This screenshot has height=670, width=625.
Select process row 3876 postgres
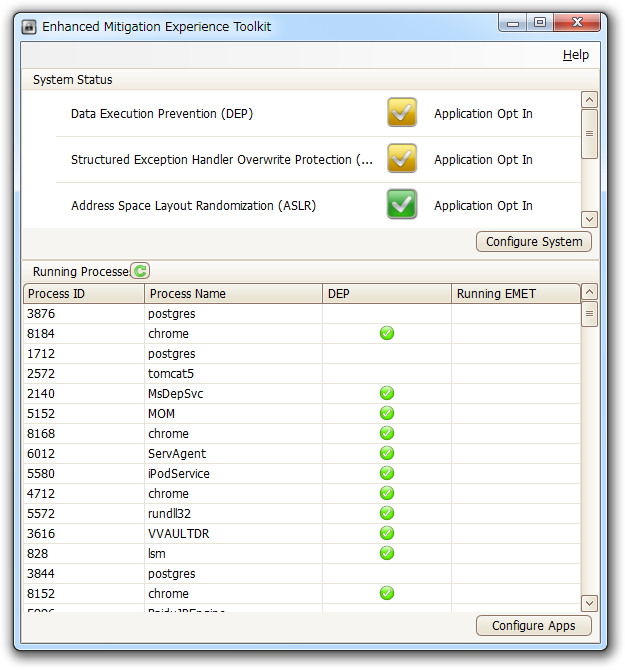[x=302, y=314]
